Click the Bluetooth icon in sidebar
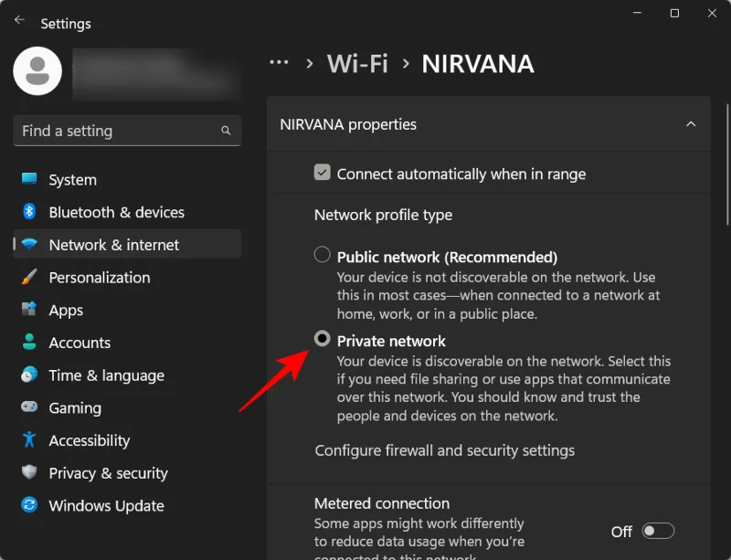 pyautogui.click(x=29, y=212)
